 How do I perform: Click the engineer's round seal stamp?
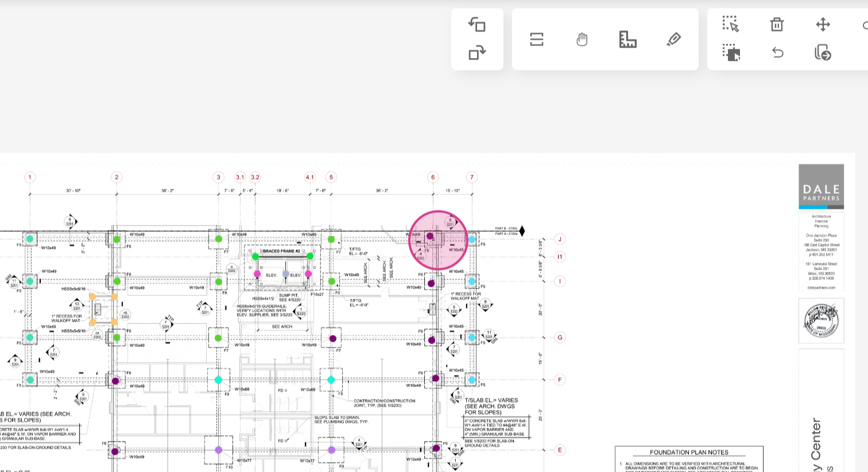[821, 321]
